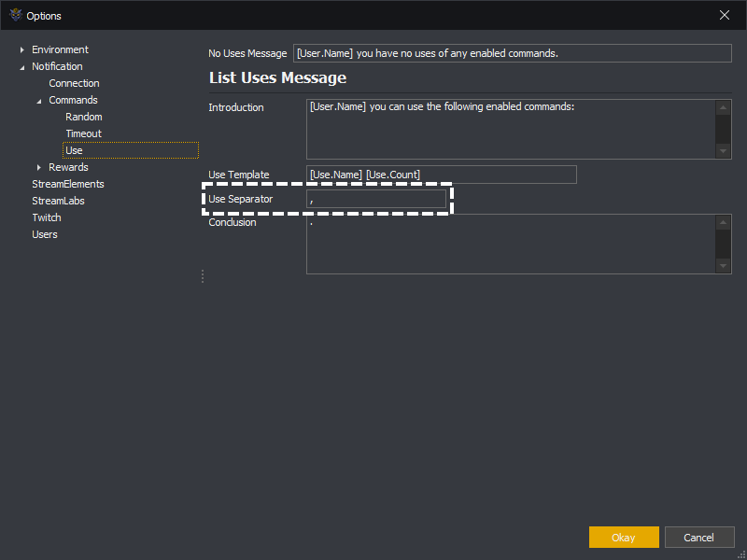This screenshot has height=560, width=747.
Task: Click the window resize grip corner
Action: [741, 554]
